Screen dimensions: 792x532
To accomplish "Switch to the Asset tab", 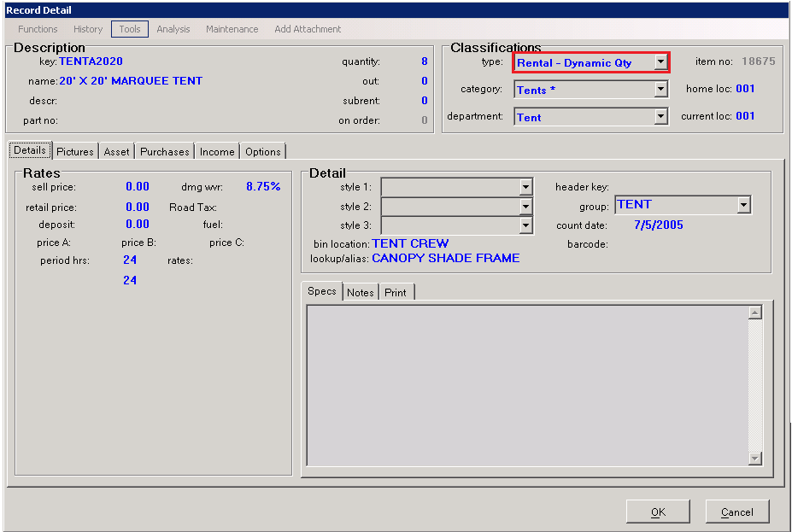I will [x=117, y=151].
